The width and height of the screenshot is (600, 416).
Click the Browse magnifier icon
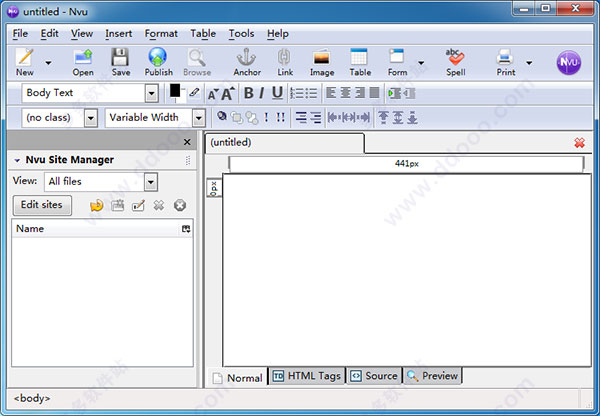pyautogui.click(x=197, y=57)
